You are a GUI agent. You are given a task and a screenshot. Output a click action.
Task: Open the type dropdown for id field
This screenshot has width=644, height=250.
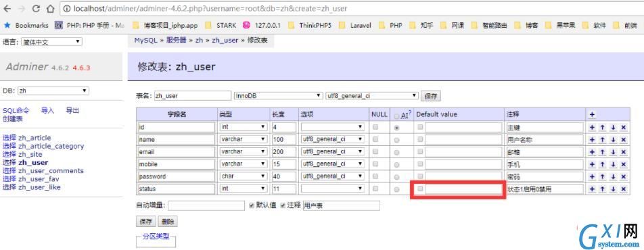[x=243, y=127]
